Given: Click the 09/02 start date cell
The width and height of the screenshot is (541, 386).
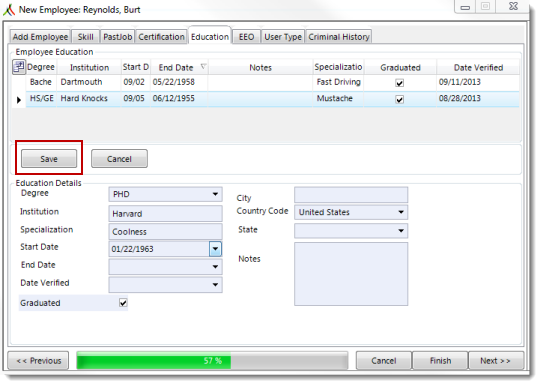Looking at the screenshot, I should tap(136, 82).
